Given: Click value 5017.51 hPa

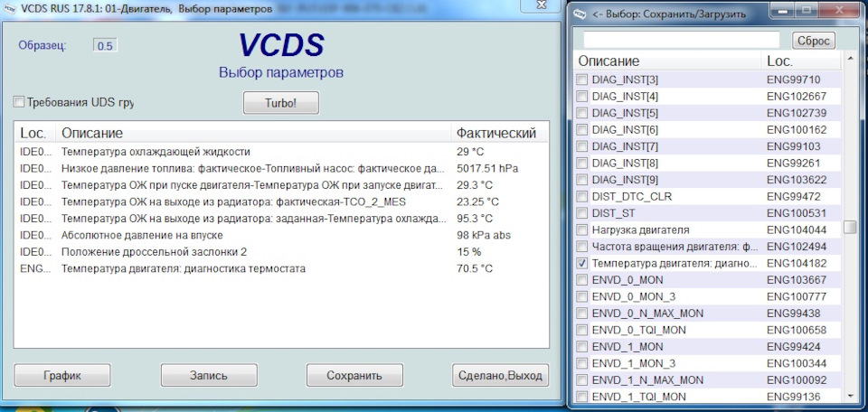Looking at the screenshot, I should tap(487, 167).
